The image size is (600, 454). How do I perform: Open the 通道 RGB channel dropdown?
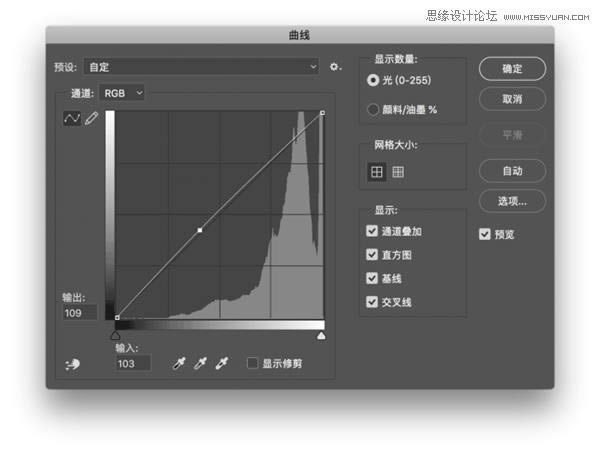click(122, 93)
